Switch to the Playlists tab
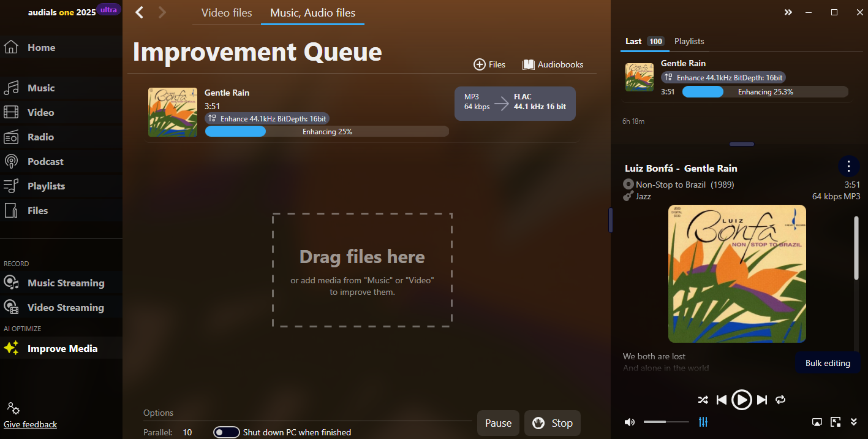The image size is (868, 439). (689, 41)
